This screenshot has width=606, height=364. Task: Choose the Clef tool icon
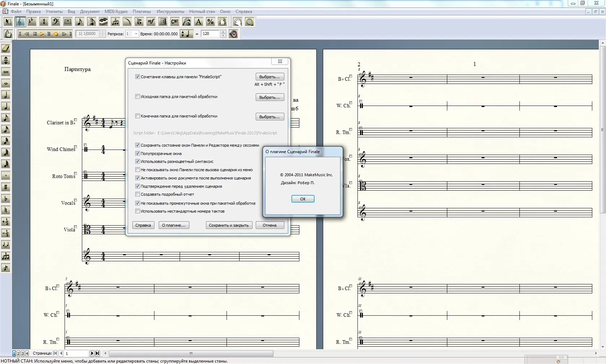pyautogui.click(x=56, y=22)
